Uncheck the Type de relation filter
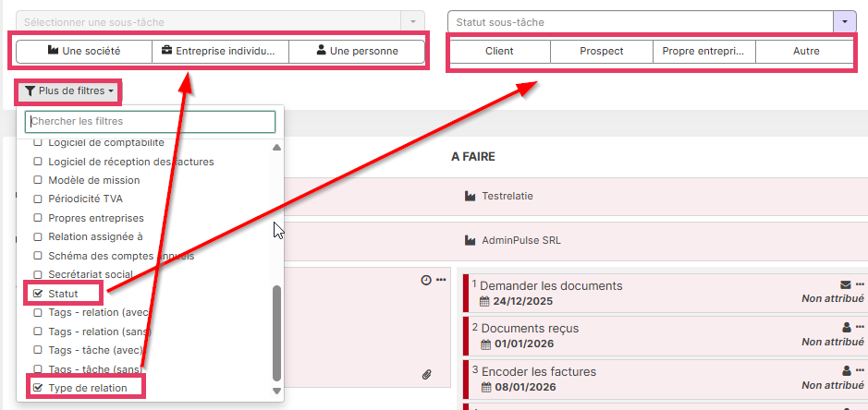 38,388
